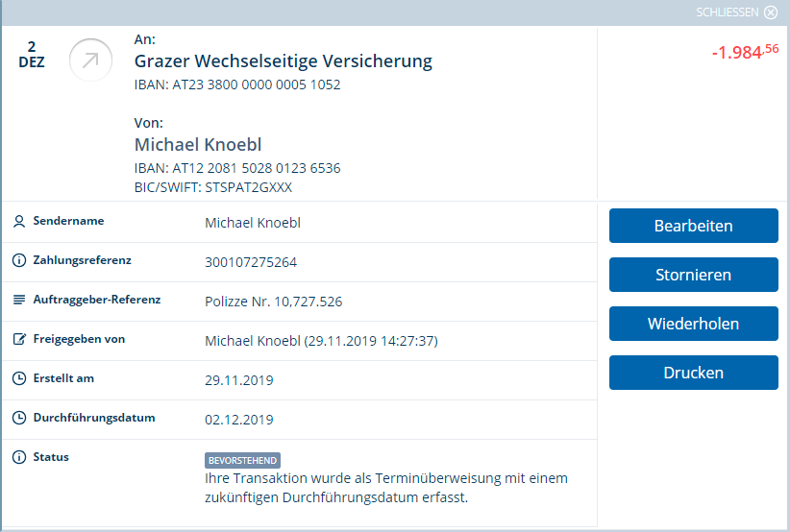Viewport: 790px width, 532px height.
Task: Close the dialog via the circled X icon
Action: (x=771, y=12)
